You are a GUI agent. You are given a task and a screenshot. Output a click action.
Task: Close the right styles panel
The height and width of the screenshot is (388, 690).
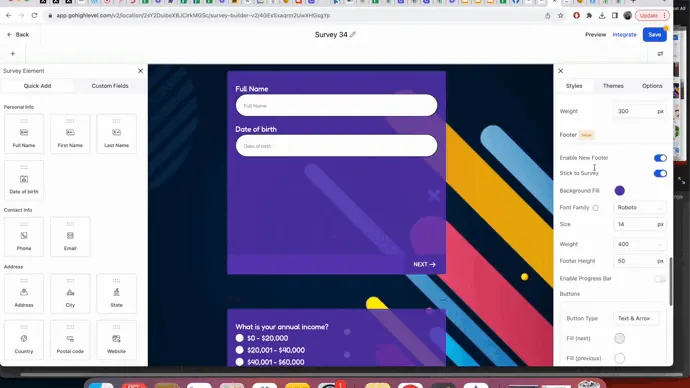point(561,71)
